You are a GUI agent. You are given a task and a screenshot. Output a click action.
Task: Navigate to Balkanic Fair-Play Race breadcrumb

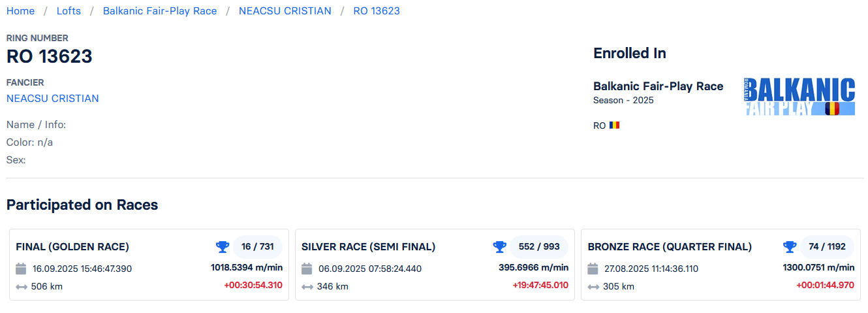pyautogui.click(x=160, y=11)
